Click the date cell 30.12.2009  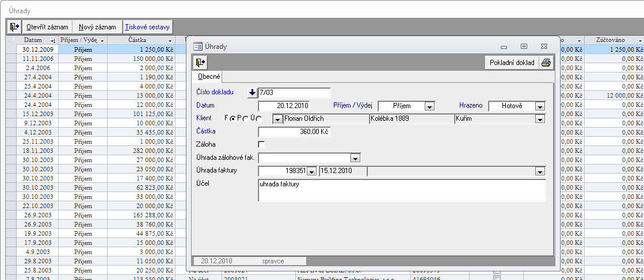37,49
